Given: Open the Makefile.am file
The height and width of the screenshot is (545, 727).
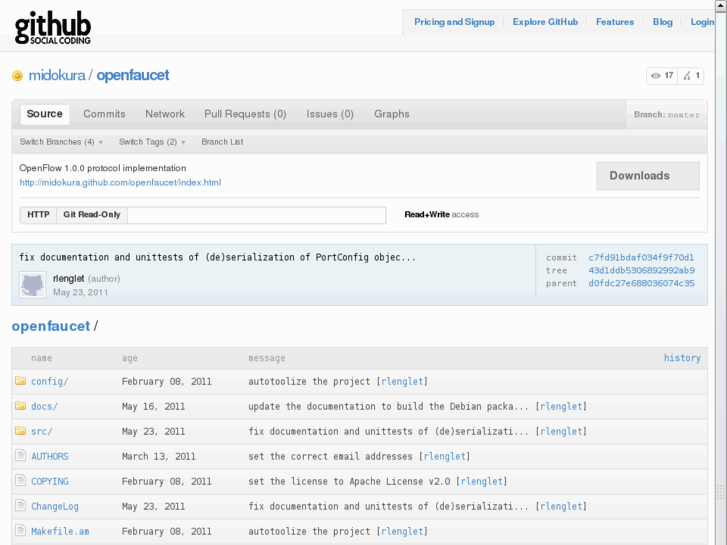Looking at the screenshot, I should click(60, 532).
